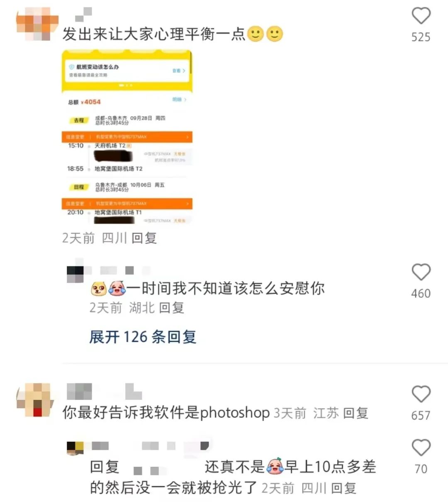The height and width of the screenshot is (502, 448).
Task: Open the flight ticket screenshot image
Action: [x=127, y=137]
